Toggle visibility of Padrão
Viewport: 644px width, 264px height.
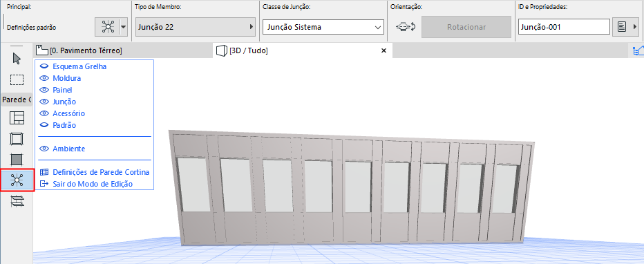(44, 125)
